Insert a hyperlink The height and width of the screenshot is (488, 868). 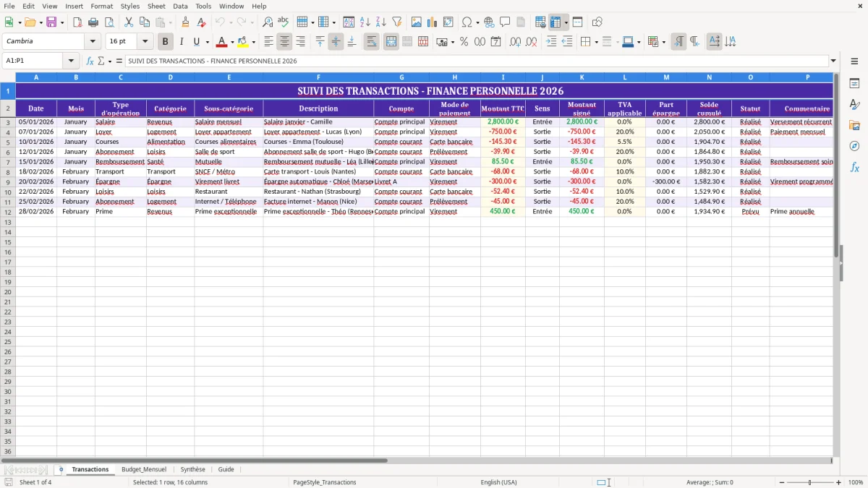click(x=489, y=22)
